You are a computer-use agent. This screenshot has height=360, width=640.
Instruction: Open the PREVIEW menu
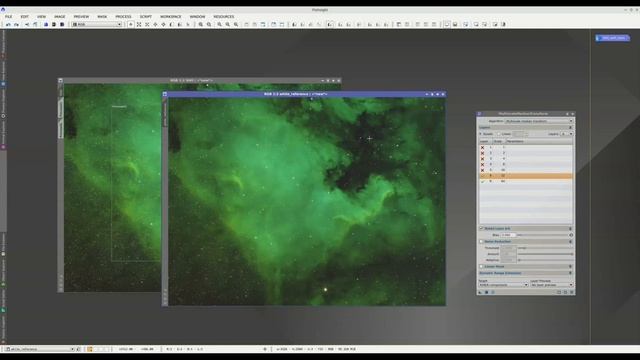[x=81, y=17]
